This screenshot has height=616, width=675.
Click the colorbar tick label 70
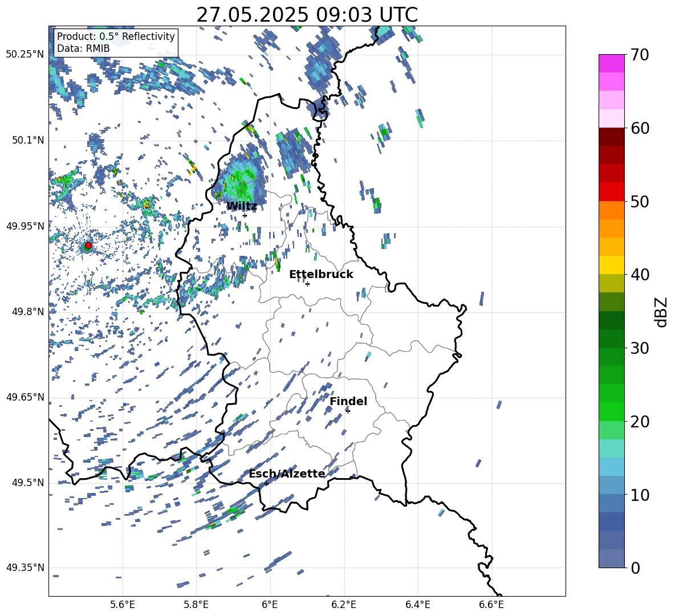pyautogui.click(x=640, y=55)
